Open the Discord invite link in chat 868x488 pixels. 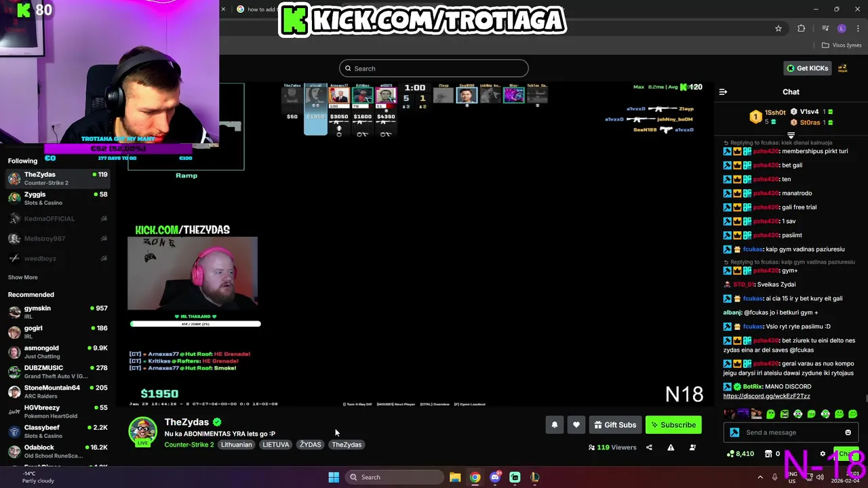point(766,396)
